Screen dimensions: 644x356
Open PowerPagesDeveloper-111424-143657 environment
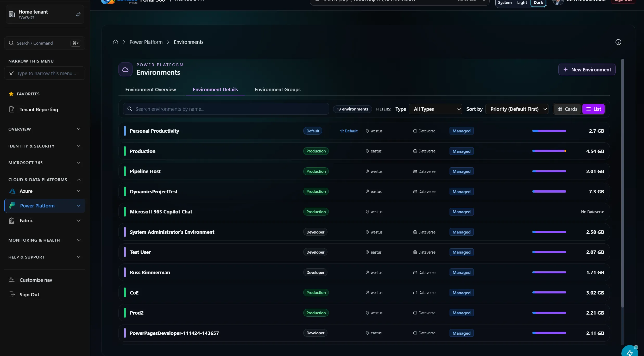click(x=364, y=333)
